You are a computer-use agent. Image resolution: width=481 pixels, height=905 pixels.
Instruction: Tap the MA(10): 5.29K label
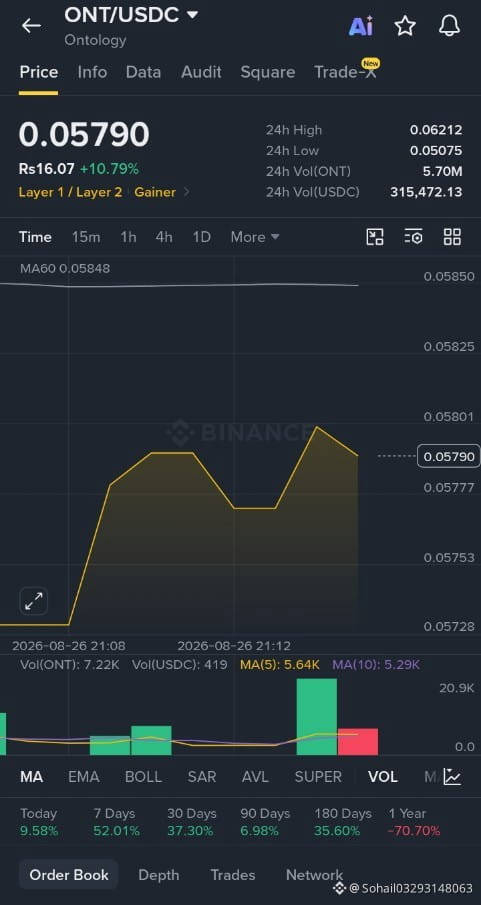pos(376,665)
